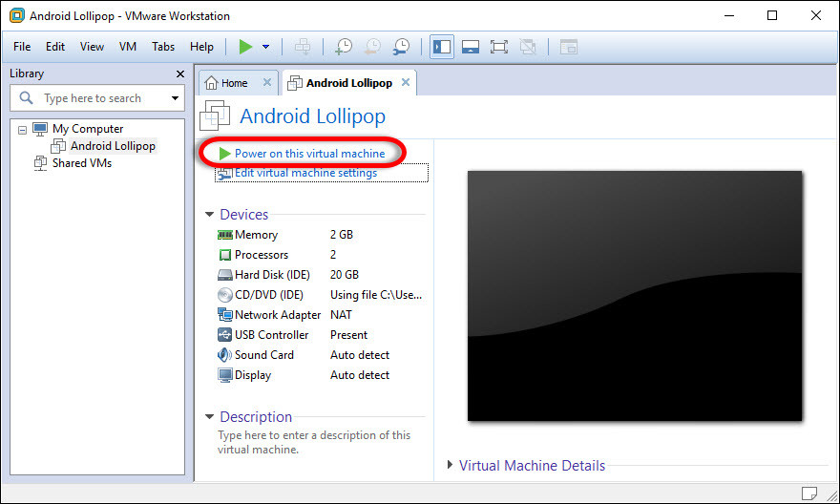Screen dimensions: 840x504
Task: Click the Sound Card speaker icon
Action: [224, 354]
